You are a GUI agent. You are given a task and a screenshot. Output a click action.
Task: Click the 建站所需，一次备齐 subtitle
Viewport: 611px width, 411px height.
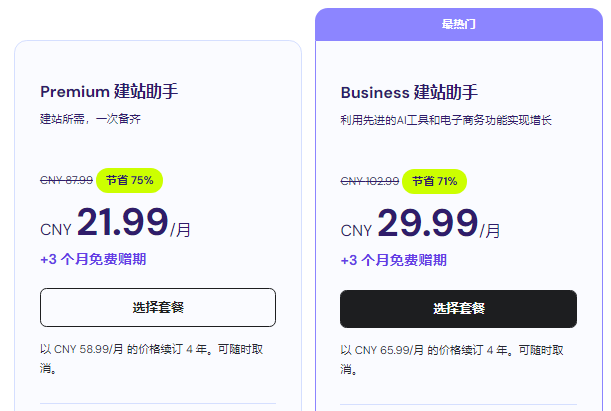click(x=89, y=120)
